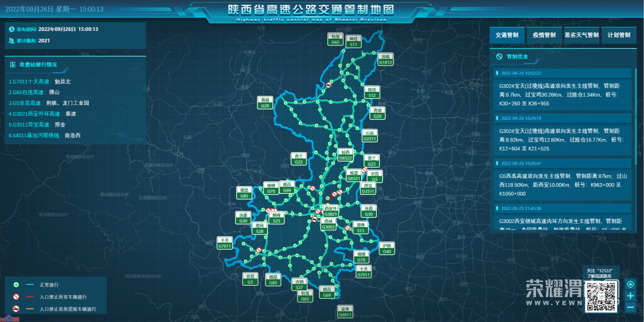Open the 计划管制 tab
Image resolution: width=644 pixels, height=322 pixels.
618,35
